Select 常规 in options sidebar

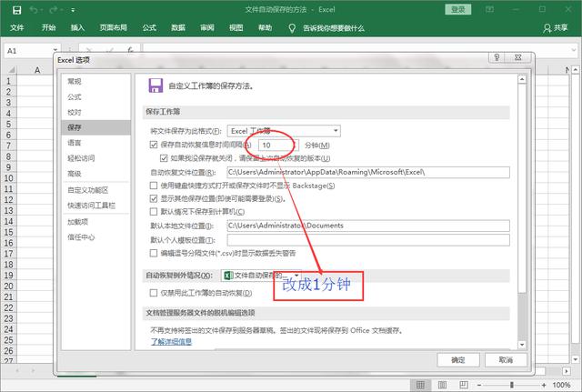tap(95, 81)
